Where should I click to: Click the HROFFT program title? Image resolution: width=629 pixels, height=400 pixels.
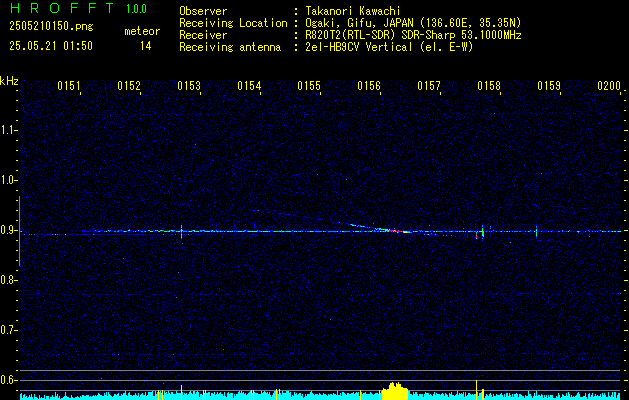tap(61, 8)
